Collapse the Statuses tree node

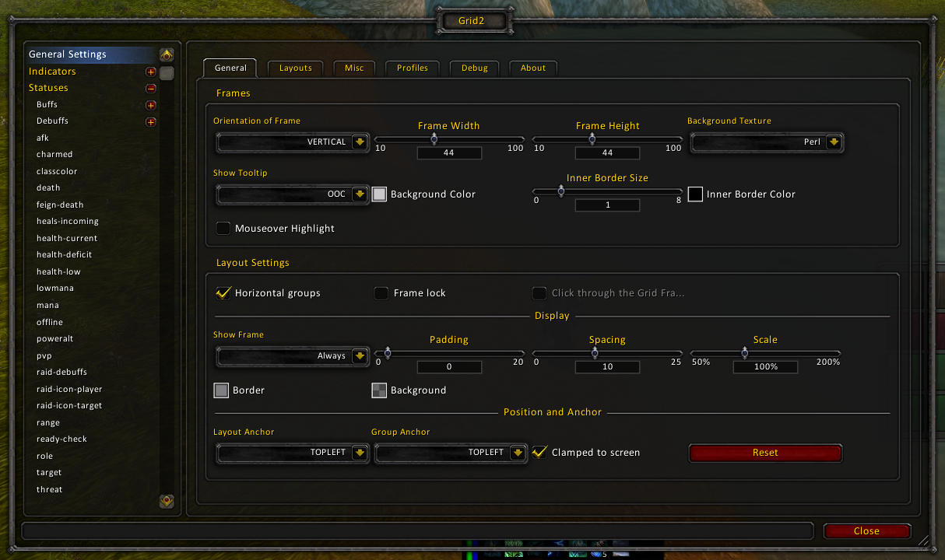tap(151, 88)
